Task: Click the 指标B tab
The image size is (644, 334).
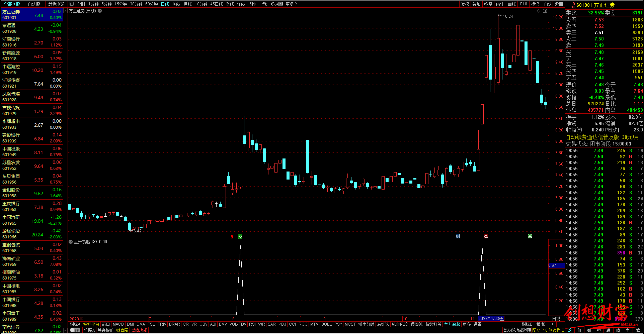Action: click(527, 324)
